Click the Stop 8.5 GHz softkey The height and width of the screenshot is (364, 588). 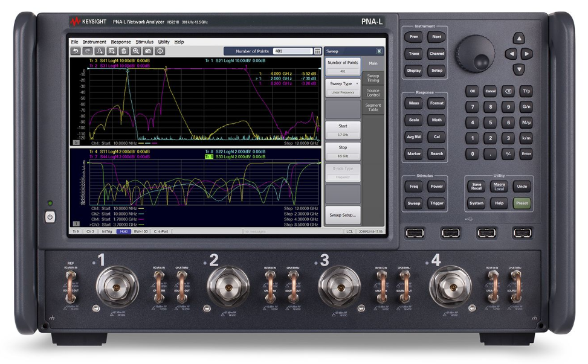tap(343, 152)
